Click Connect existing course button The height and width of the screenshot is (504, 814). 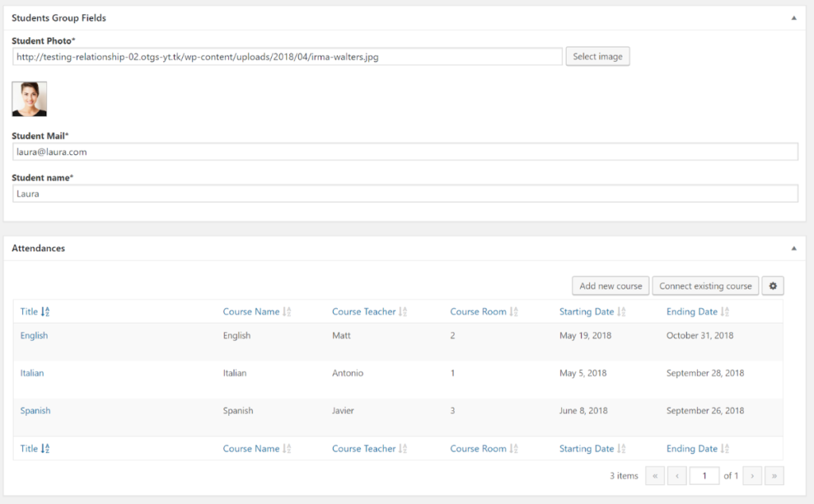point(705,286)
